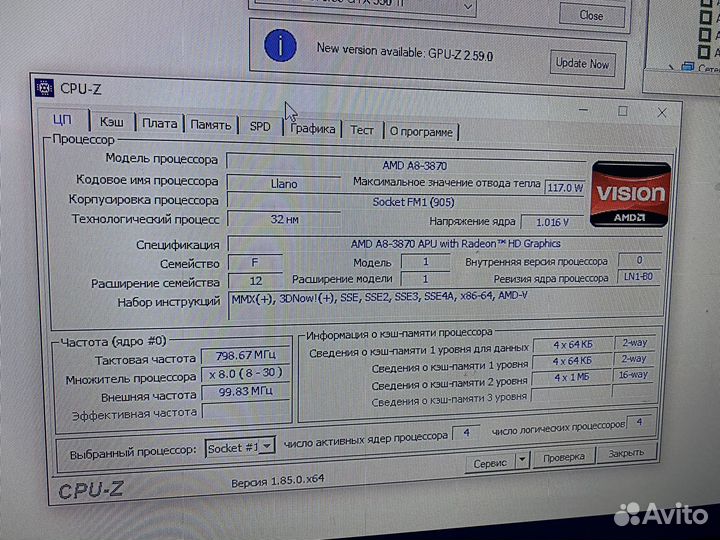Minimize the CPU-Z window
Viewport: 720px width, 540px height.
coord(584,110)
